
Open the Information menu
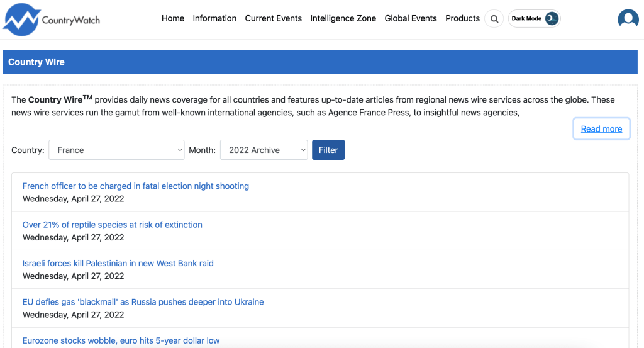pos(214,18)
